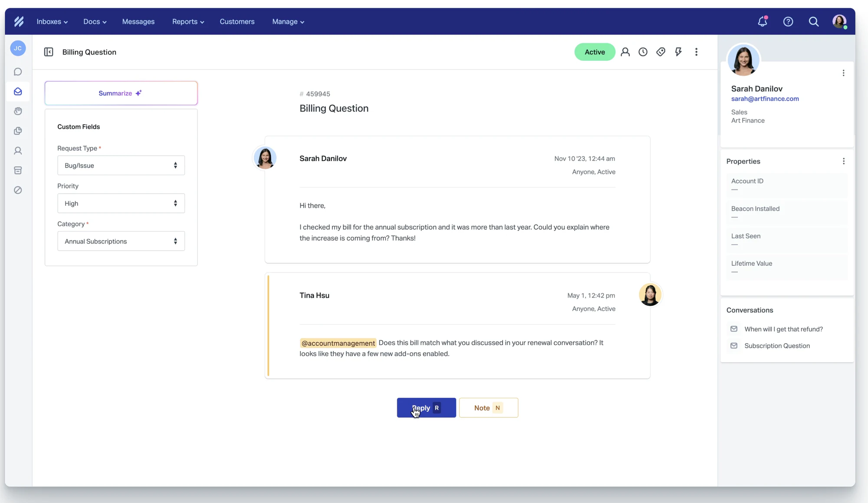
Task: Click the Active status button
Action: [595, 52]
